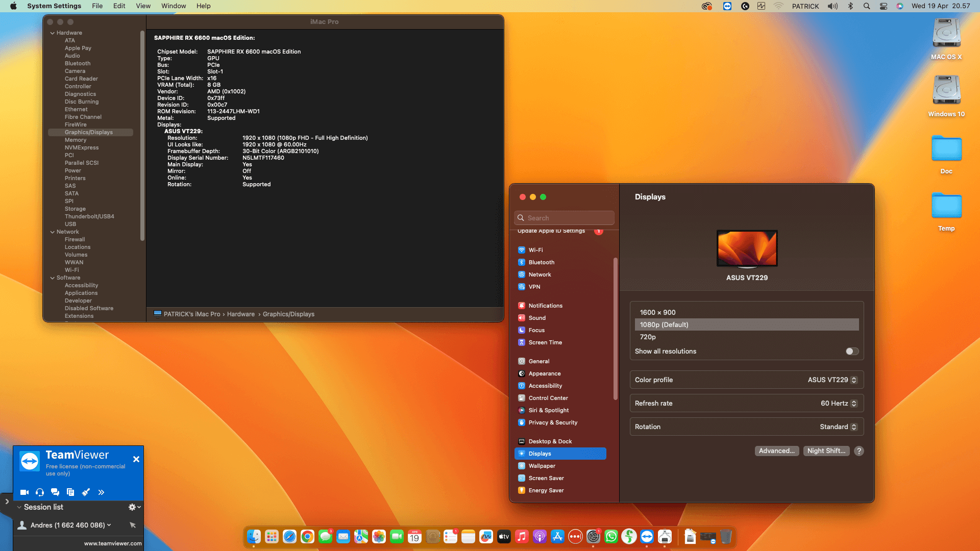Viewport: 980px width, 551px height.
Task: Open Wallpaper settings pane
Action: [560, 466]
